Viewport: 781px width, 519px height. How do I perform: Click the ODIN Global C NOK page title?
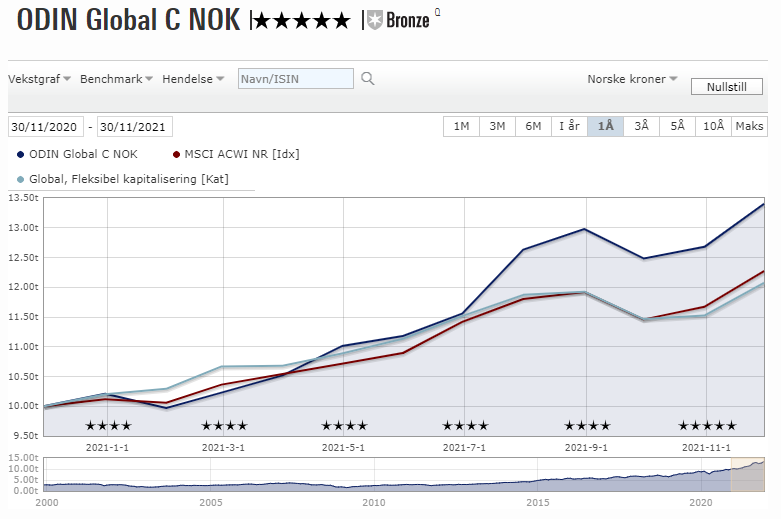coord(129,20)
